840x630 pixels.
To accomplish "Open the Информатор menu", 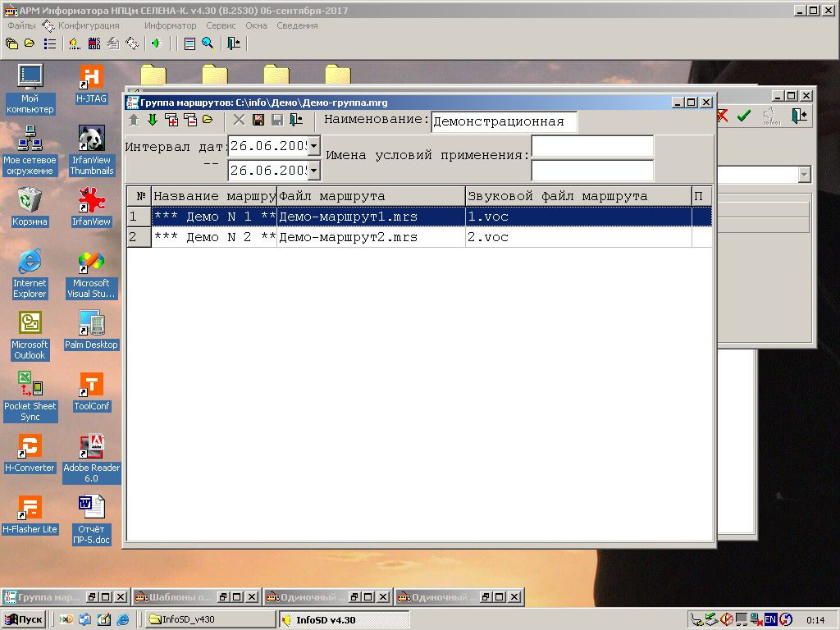I will pos(170,25).
